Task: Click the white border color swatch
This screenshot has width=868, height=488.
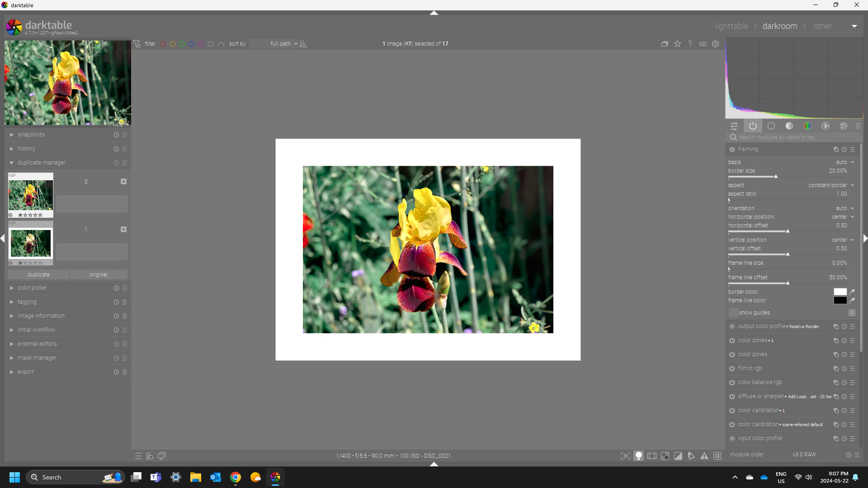Action: click(840, 292)
